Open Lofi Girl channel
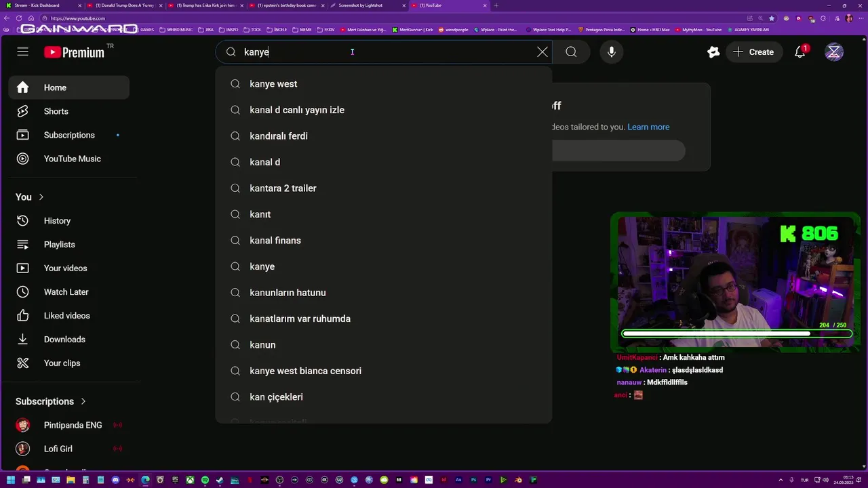 point(68,449)
